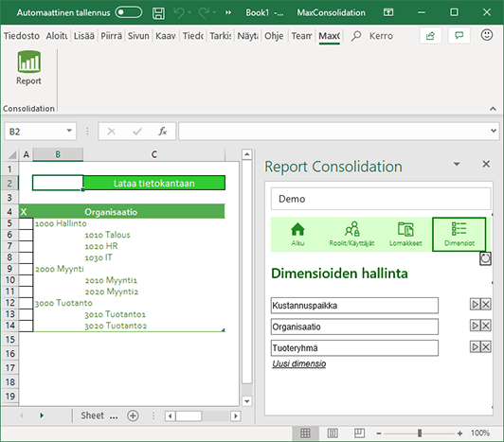Click the vertical scroll down arrow
Image resolution: width=504 pixels, height=442 pixels.
(x=247, y=401)
